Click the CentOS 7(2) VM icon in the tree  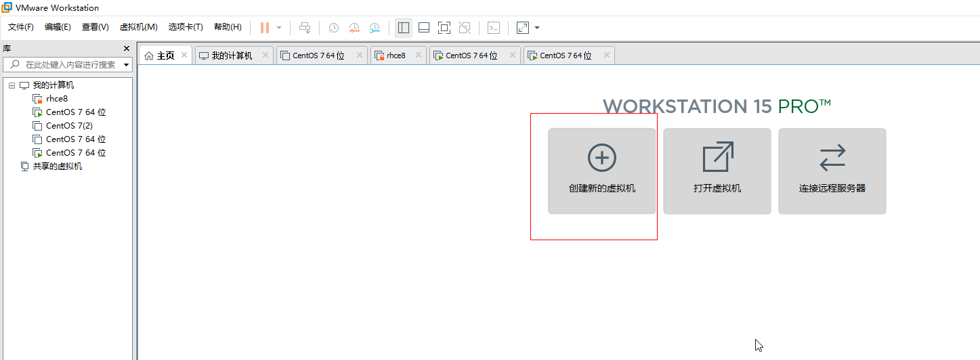click(x=38, y=126)
